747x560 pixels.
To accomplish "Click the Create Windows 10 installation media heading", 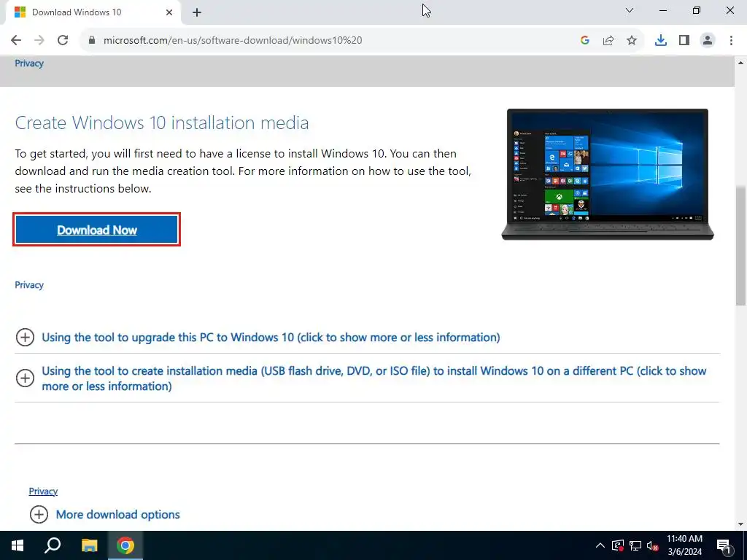I will [162, 122].
